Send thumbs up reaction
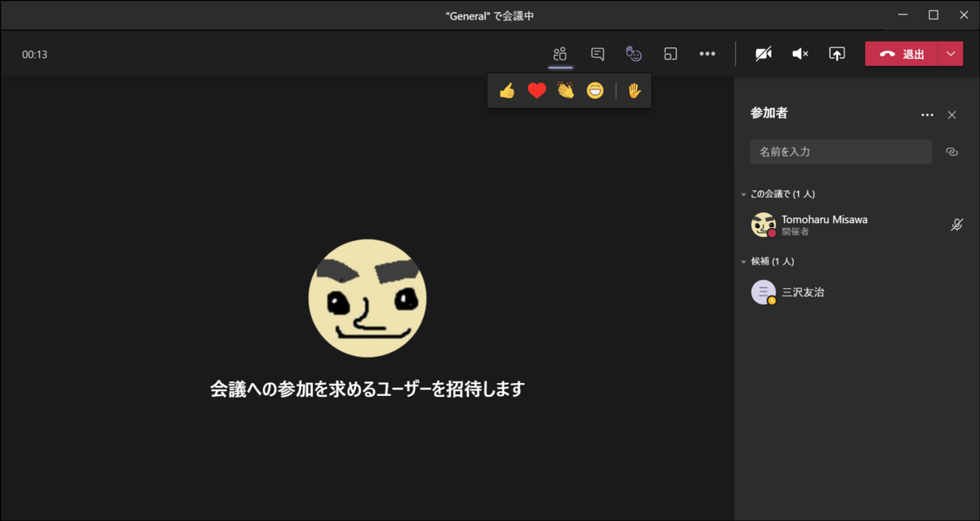 click(x=507, y=91)
